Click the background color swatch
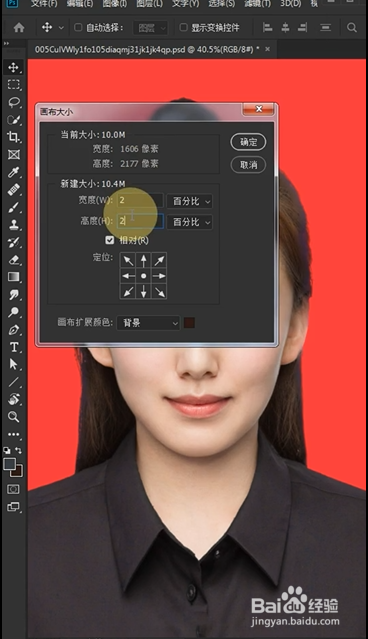 tap(18, 473)
